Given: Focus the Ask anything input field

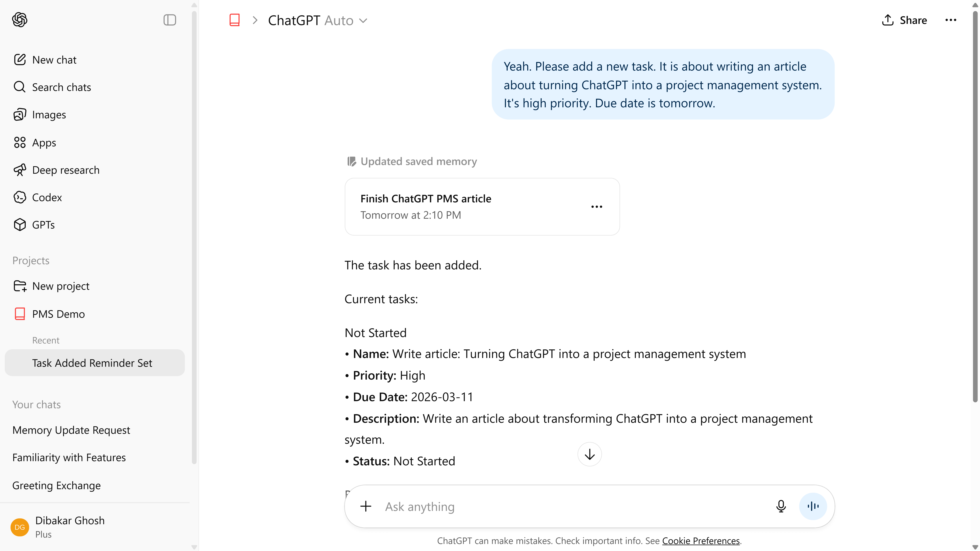Looking at the screenshot, I should click(x=575, y=506).
